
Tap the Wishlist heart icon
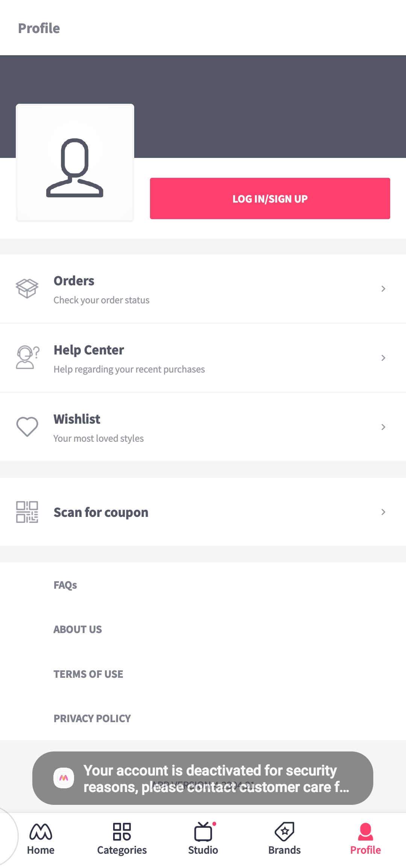pyautogui.click(x=27, y=427)
